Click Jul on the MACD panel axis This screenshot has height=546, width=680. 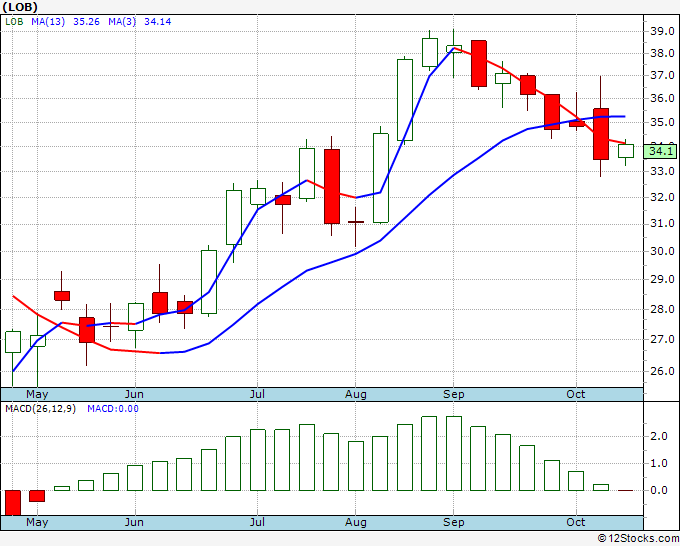coord(257,522)
